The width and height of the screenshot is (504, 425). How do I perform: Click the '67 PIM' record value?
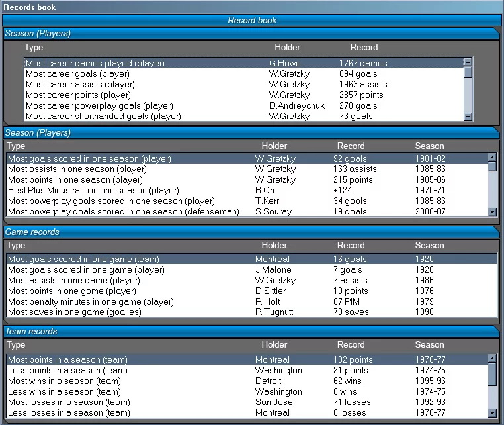pyautogui.click(x=347, y=301)
